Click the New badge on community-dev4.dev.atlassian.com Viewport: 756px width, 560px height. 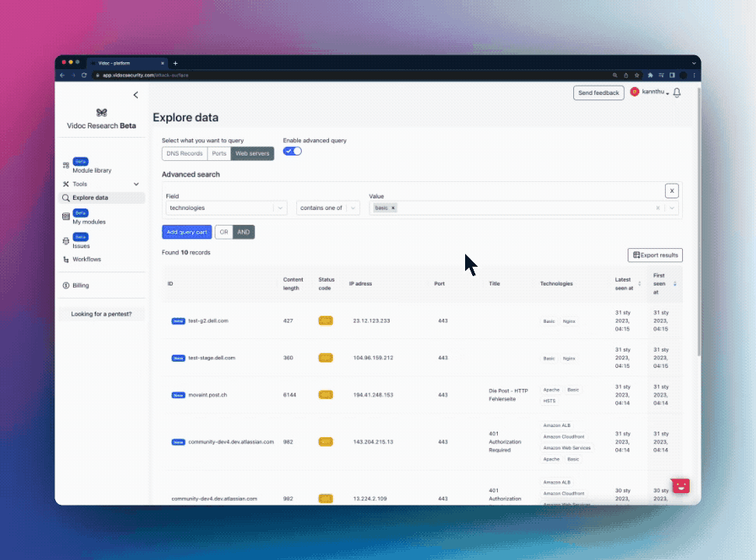click(x=178, y=443)
